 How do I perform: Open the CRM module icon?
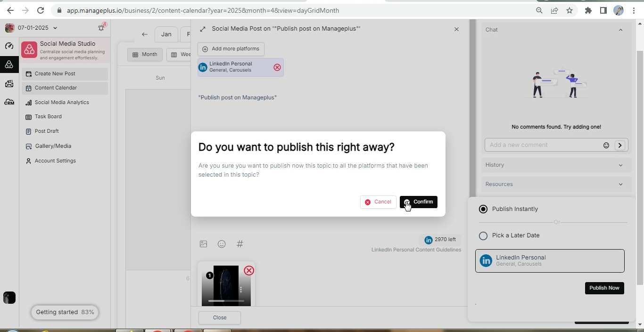tap(9, 102)
